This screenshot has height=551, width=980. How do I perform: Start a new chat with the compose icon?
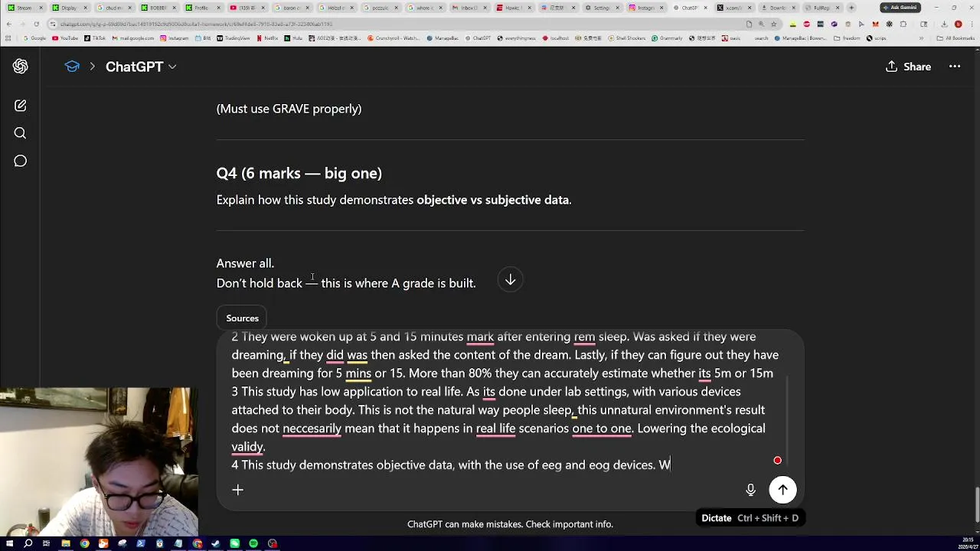click(21, 106)
